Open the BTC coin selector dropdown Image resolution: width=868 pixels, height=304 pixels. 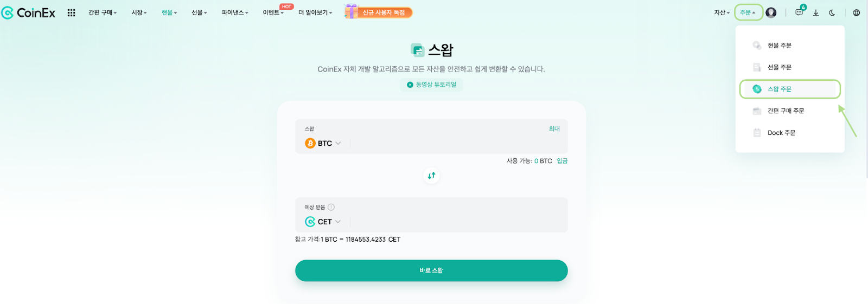click(x=323, y=143)
